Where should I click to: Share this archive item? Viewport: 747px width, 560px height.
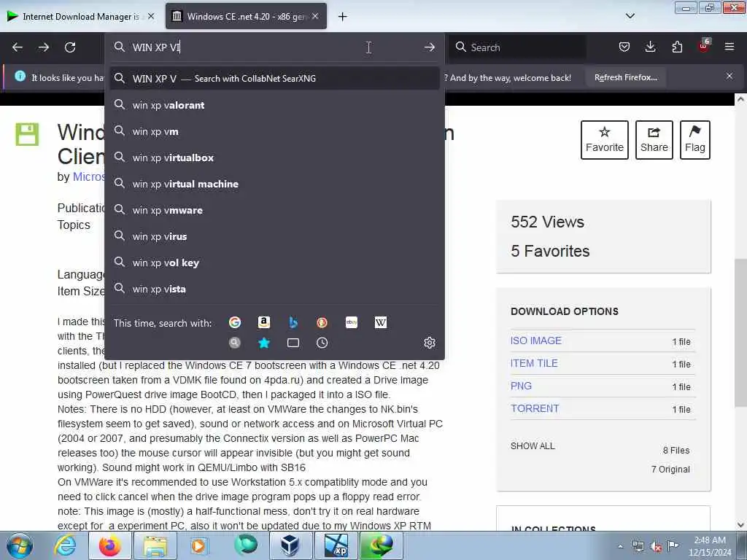pos(654,139)
